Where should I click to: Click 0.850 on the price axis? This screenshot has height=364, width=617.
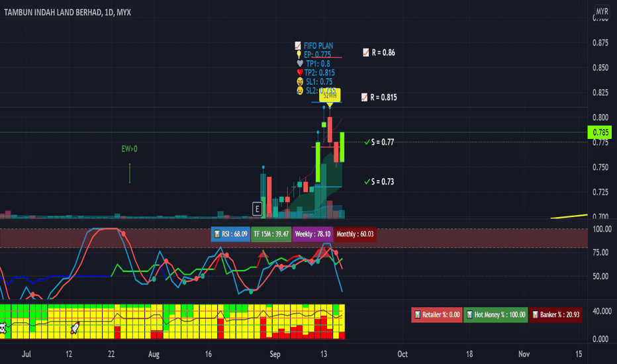point(600,68)
